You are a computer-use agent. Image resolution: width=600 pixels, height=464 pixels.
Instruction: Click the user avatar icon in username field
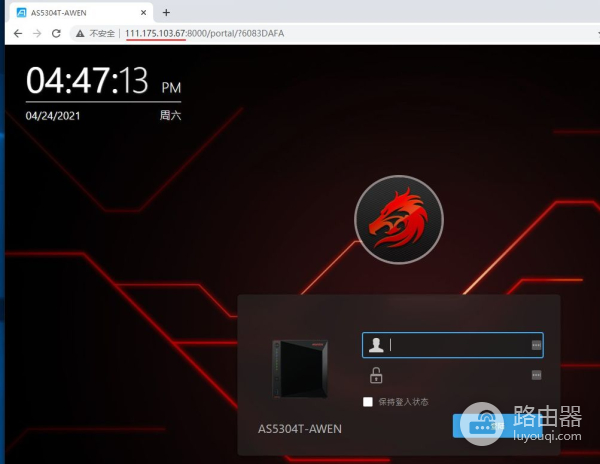[377, 345]
